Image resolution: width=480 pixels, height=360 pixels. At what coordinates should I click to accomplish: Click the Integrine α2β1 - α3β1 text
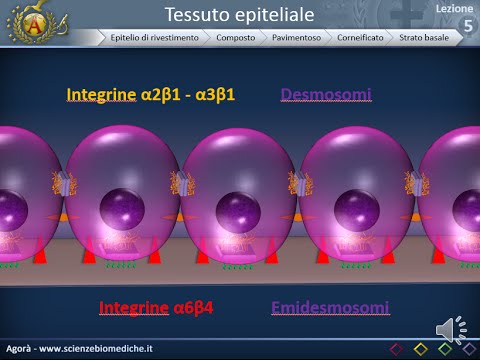(x=151, y=95)
